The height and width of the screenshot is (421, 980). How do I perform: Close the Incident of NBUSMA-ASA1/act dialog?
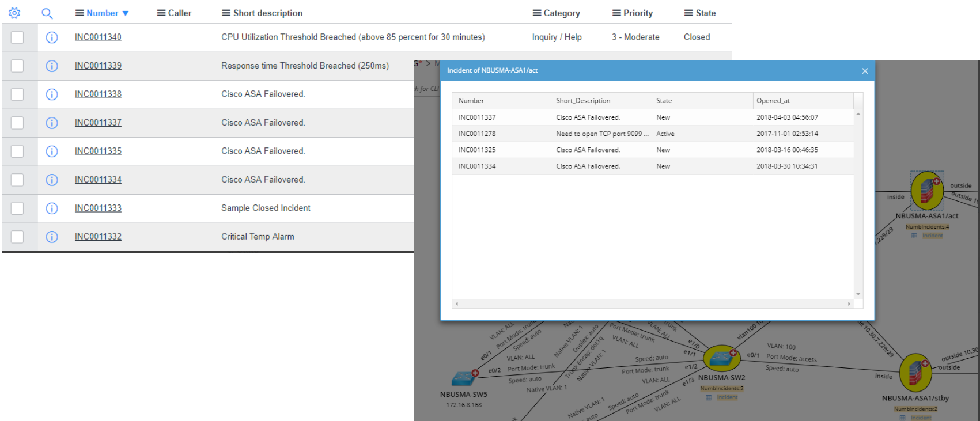tap(865, 71)
